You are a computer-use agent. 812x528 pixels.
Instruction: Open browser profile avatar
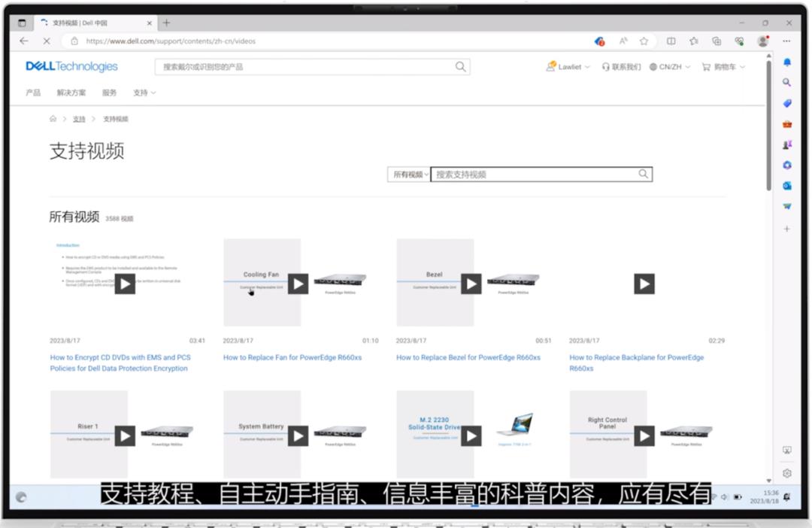pyautogui.click(x=763, y=41)
